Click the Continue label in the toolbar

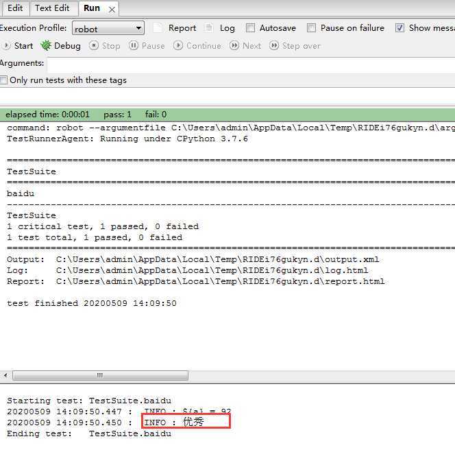click(x=204, y=46)
